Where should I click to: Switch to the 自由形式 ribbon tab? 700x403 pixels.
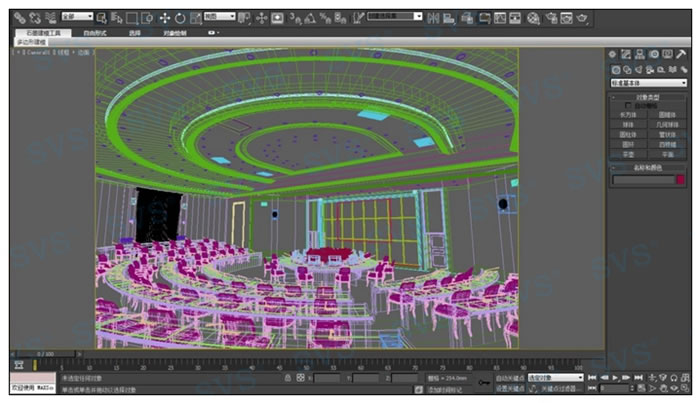tap(96, 33)
